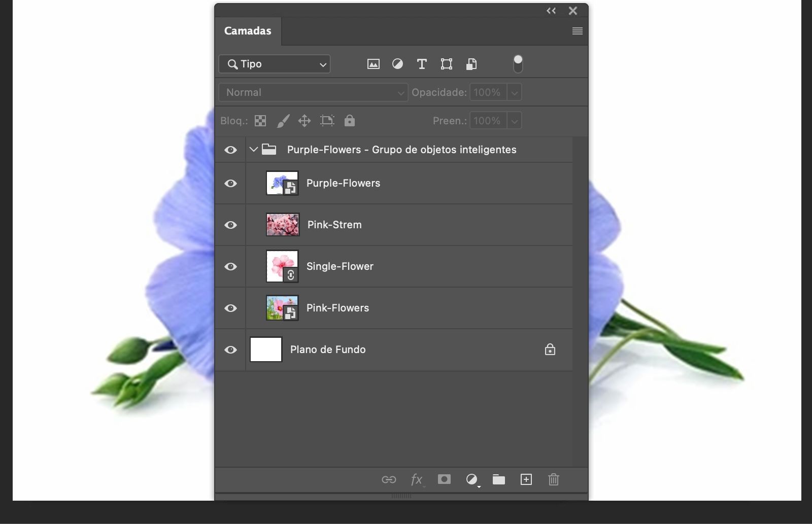Click the lock icon on Plano de Fundo
Screen dimensions: 812x524
(x=550, y=350)
